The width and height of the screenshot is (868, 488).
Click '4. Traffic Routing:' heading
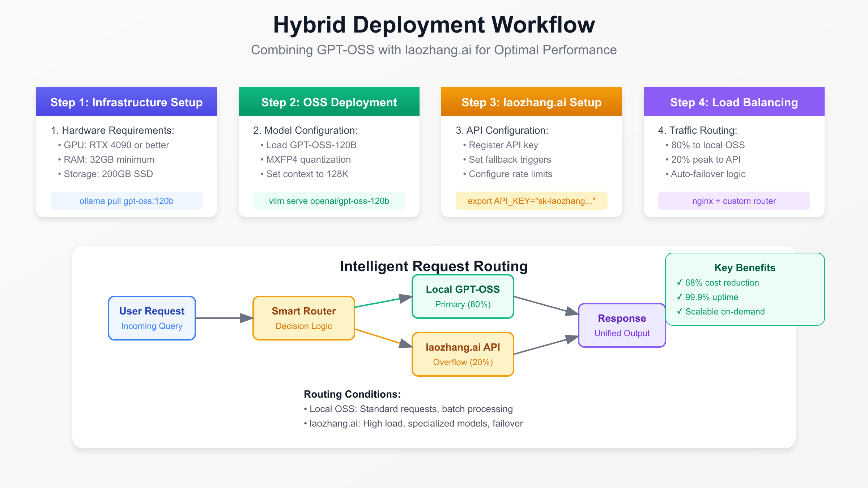click(698, 130)
